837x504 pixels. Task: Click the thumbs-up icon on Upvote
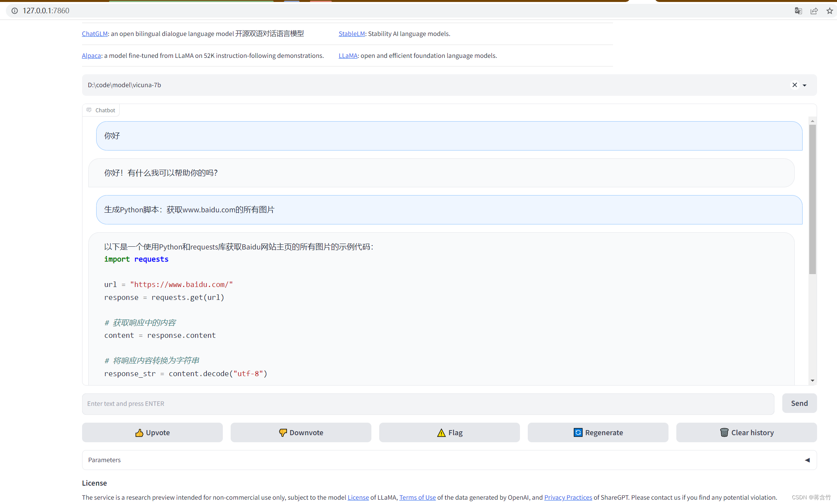pyautogui.click(x=139, y=432)
